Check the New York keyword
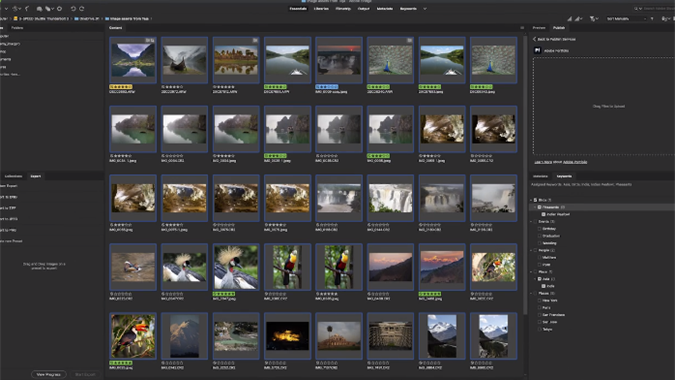 [x=539, y=300]
